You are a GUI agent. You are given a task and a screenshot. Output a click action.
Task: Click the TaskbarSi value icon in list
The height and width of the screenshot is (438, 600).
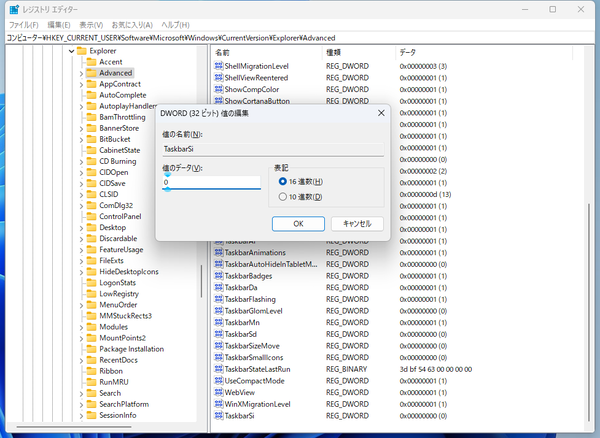[218, 416]
